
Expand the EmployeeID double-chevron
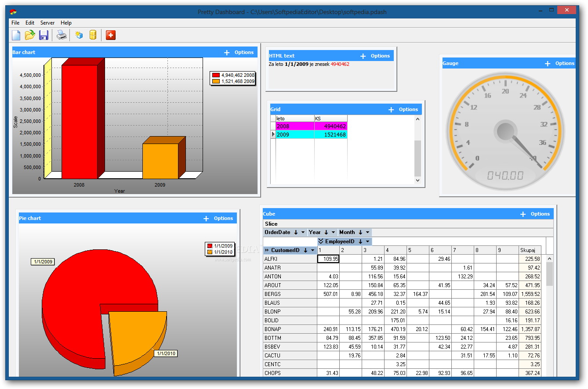tap(321, 241)
